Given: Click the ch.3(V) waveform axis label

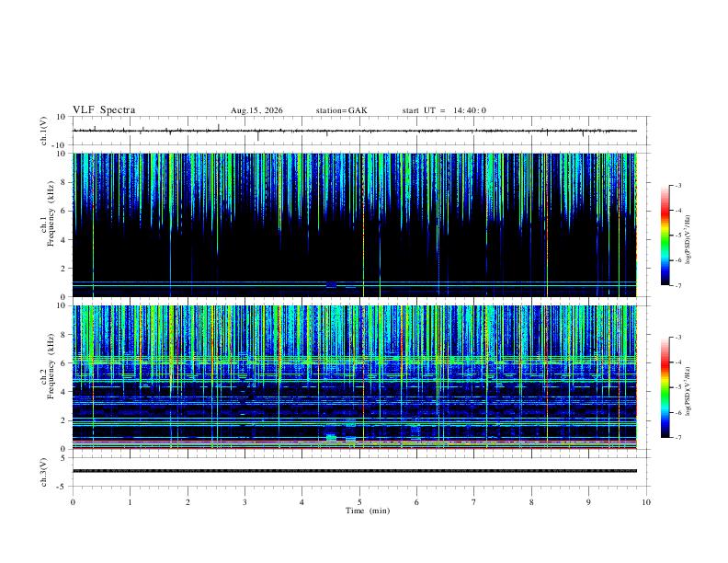Looking at the screenshot, I should click(x=44, y=472).
